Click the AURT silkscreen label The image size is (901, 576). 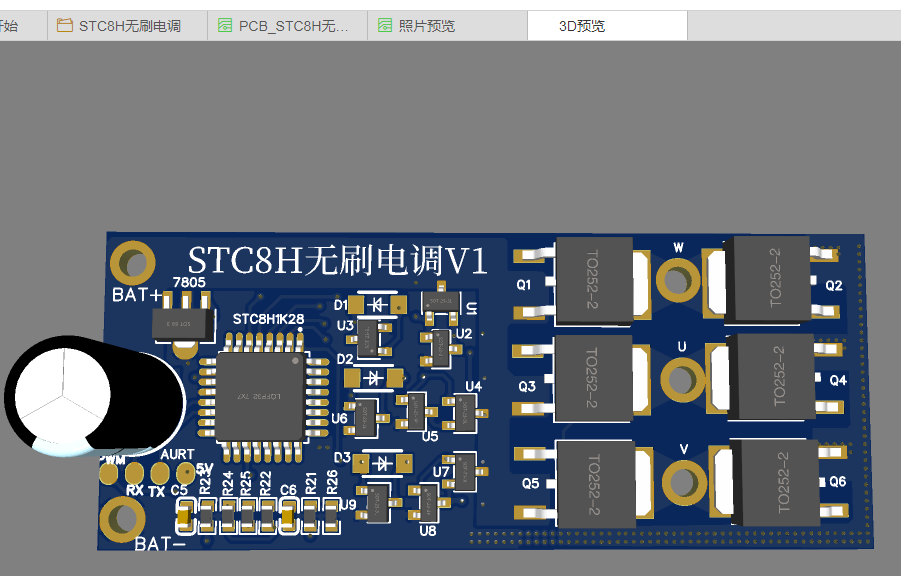pyautogui.click(x=178, y=454)
